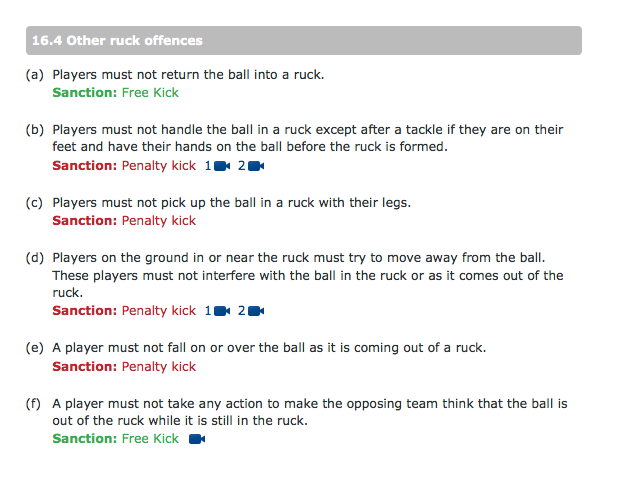Click clause (e) text about falling on ball
Screen dimensions: 617x481
[x=269, y=348]
